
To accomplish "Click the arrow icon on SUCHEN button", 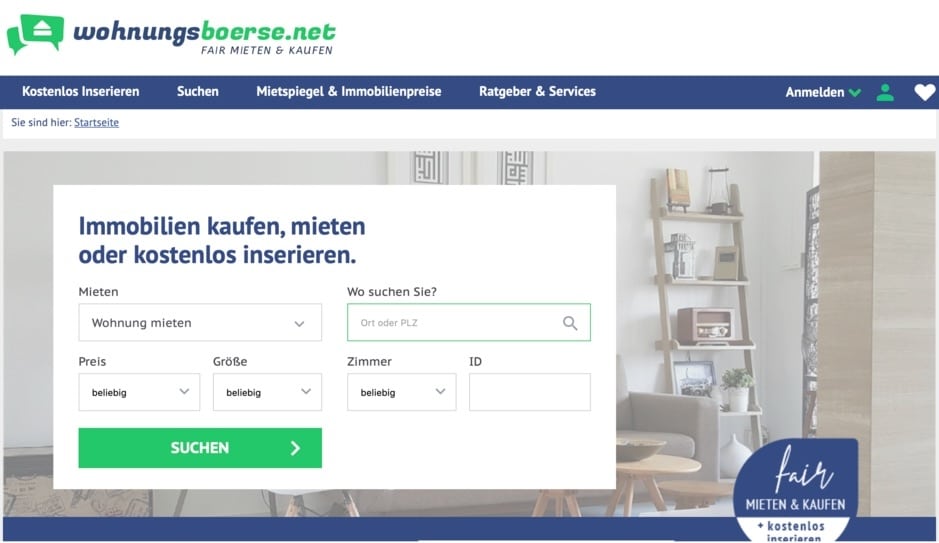I will coord(295,448).
